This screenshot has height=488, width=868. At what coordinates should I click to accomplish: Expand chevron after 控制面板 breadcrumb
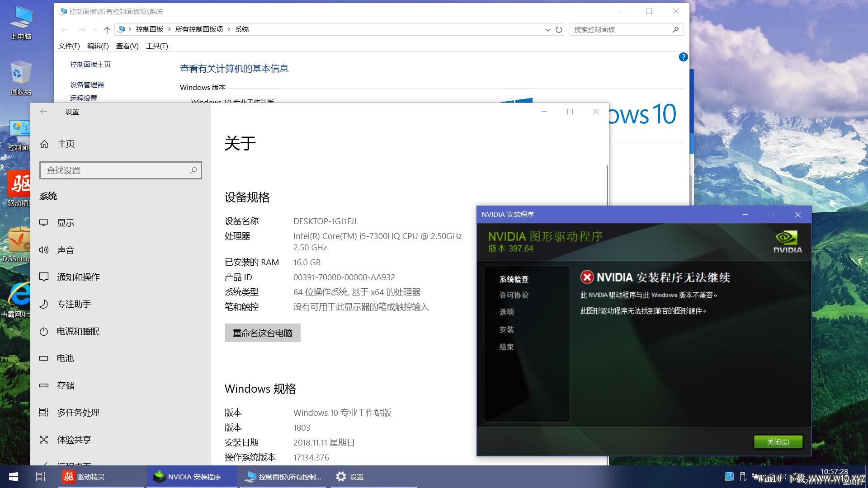170,29
